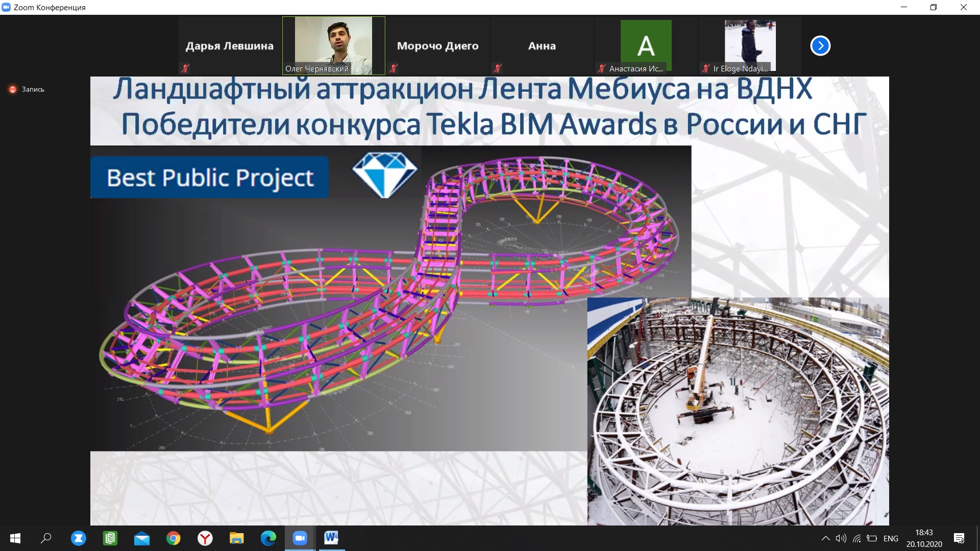Click Zoom Конференция window title icon
980x551 pixels.
pos(6,7)
